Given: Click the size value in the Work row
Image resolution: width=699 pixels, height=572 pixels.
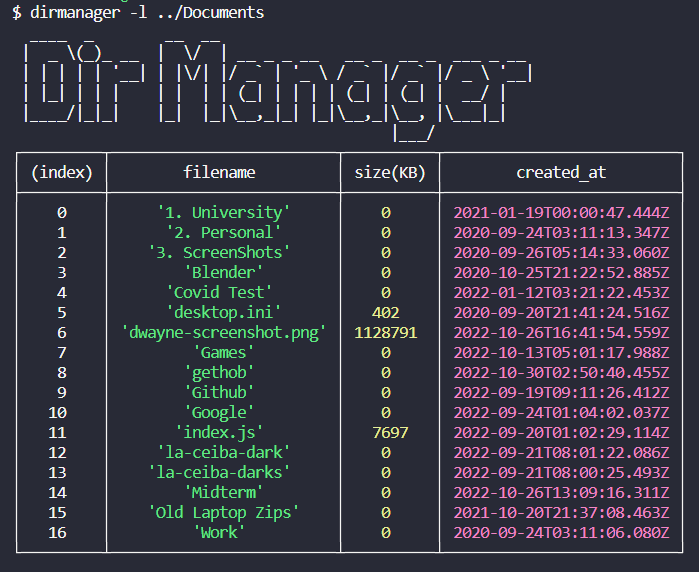Looking at the screenshot, I should (386, 533).
